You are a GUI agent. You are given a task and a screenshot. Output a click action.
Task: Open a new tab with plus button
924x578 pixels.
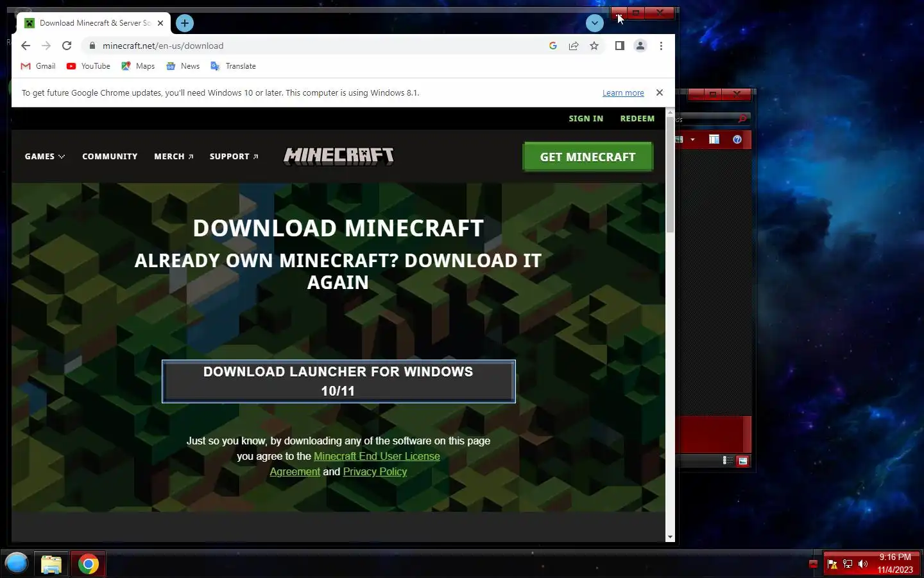185,23
